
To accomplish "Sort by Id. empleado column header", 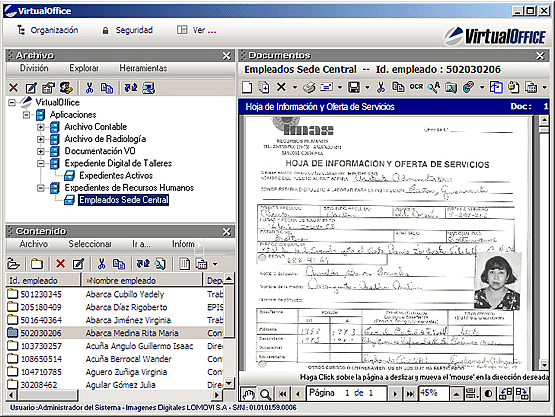I will pos(42,281).
